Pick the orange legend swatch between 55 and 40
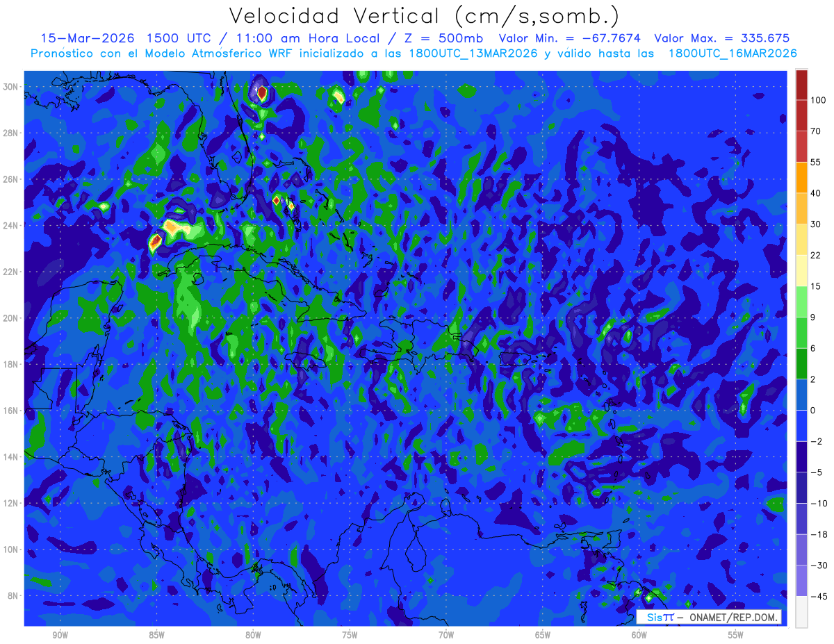This screenshot has height=644, width=834. tap(801, 177)
